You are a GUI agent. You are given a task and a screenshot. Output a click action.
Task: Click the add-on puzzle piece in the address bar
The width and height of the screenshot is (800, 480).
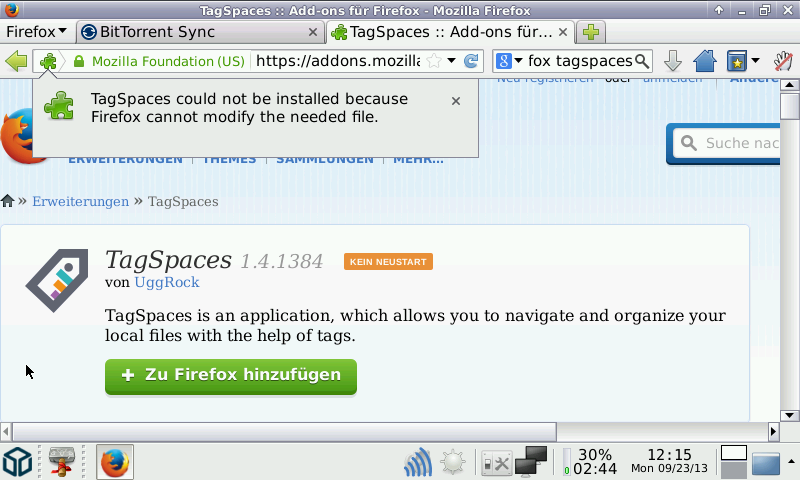[x=48, y=61]
